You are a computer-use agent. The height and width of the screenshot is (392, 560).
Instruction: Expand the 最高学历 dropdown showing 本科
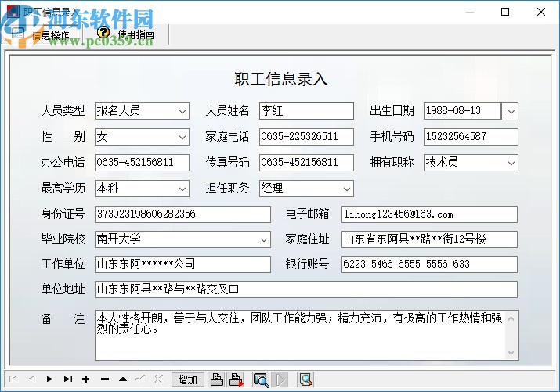click(182, 189)
